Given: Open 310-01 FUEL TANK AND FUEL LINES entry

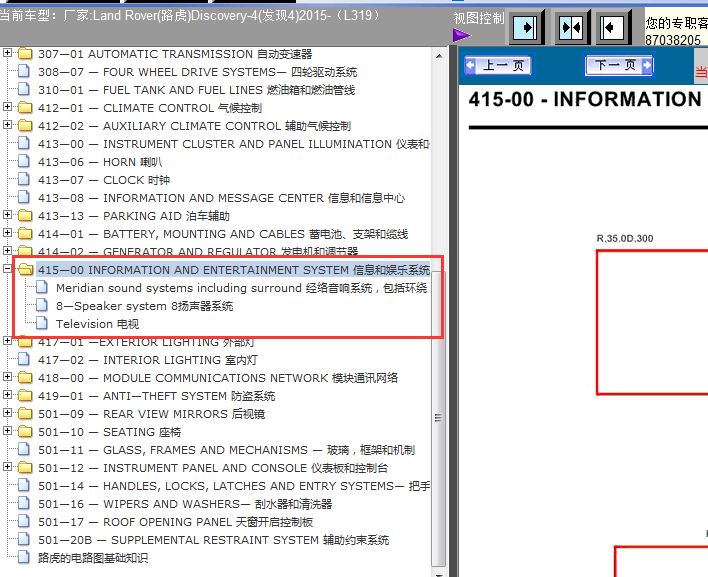Looking at the screenshot, I should pos(196,90).
